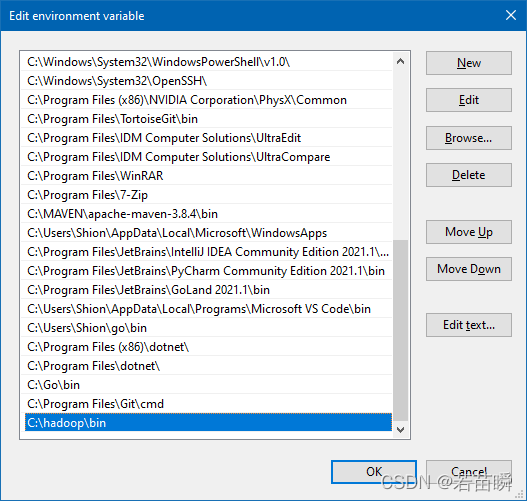
Task: Click the Edit button
Action: tap(469, 100)
